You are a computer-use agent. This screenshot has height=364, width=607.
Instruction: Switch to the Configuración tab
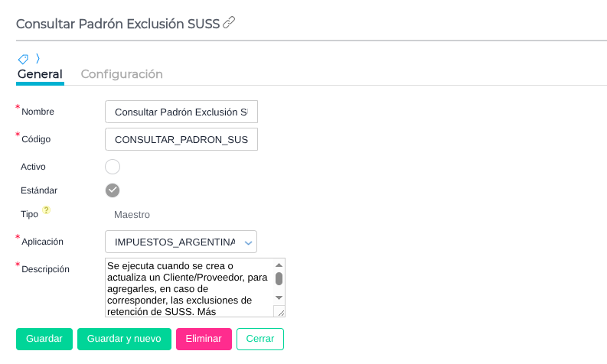tap(122, 74)
